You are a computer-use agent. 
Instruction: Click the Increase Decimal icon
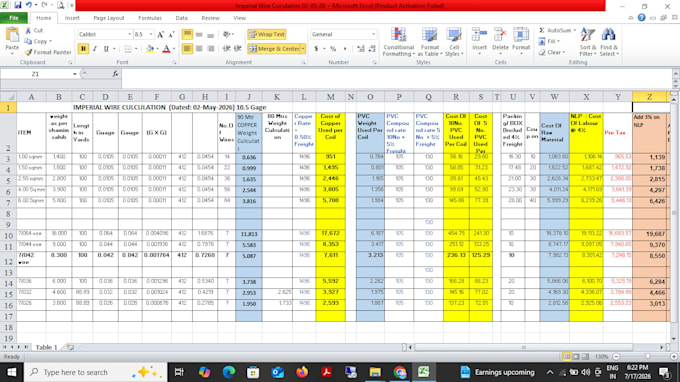tap(360, 49)
